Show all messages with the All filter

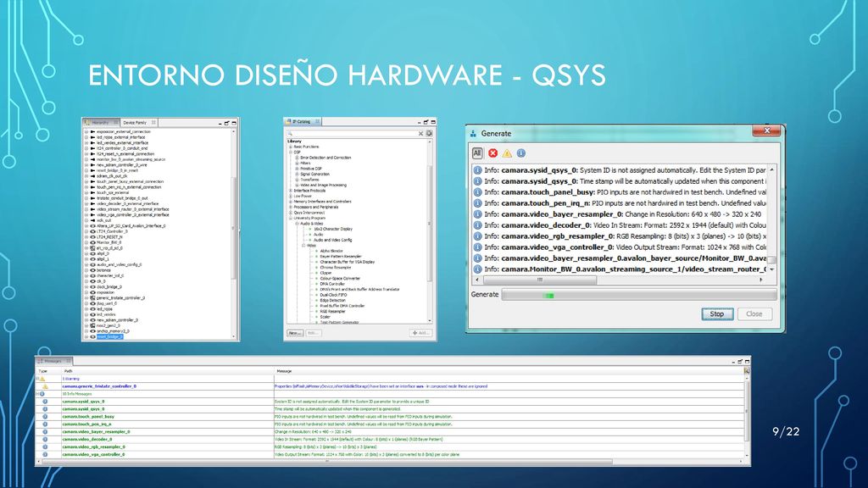477,152
